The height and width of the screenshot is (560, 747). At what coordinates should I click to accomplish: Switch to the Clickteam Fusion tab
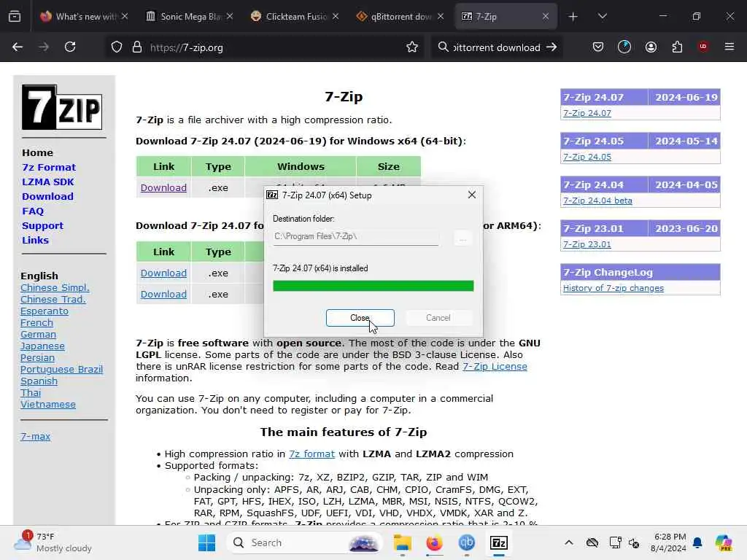(x=295, y=17)
